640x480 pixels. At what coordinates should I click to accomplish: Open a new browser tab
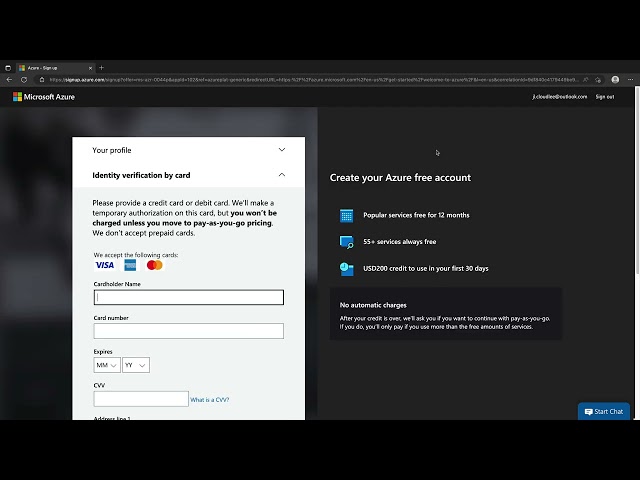(102, 68)
